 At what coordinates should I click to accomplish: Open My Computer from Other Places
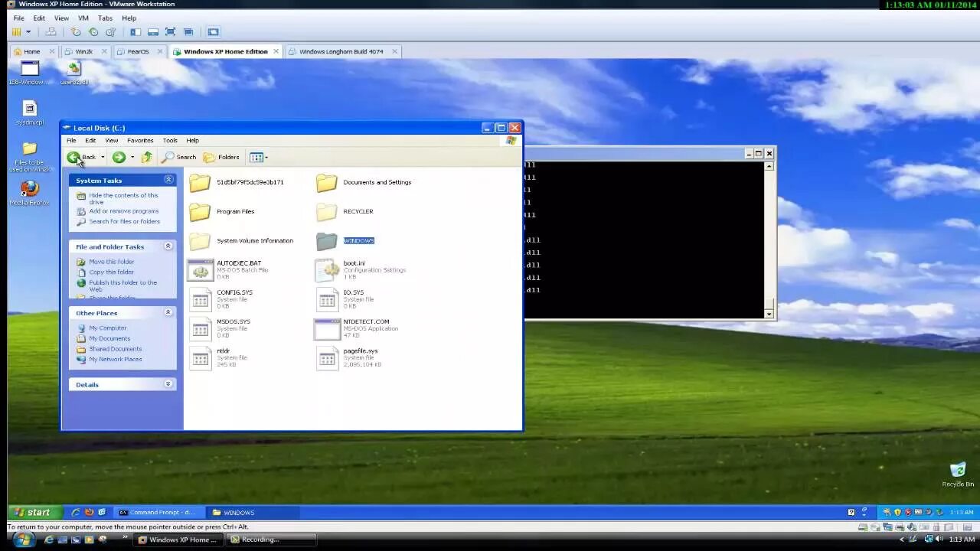107,328
